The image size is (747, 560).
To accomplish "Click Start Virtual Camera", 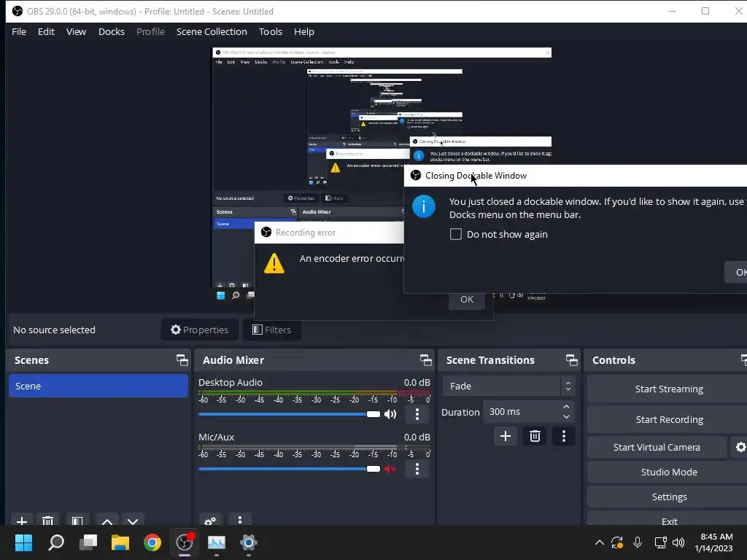I will [657, 447].
